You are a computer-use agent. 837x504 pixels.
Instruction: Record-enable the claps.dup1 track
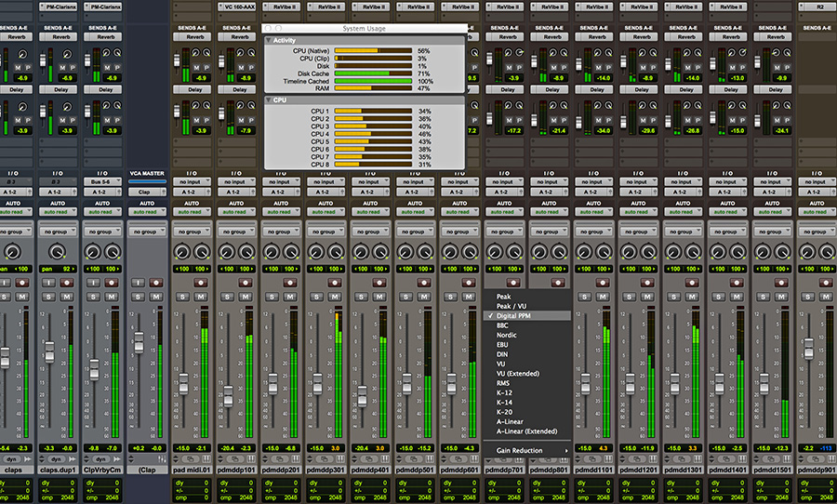coord(67,283)
